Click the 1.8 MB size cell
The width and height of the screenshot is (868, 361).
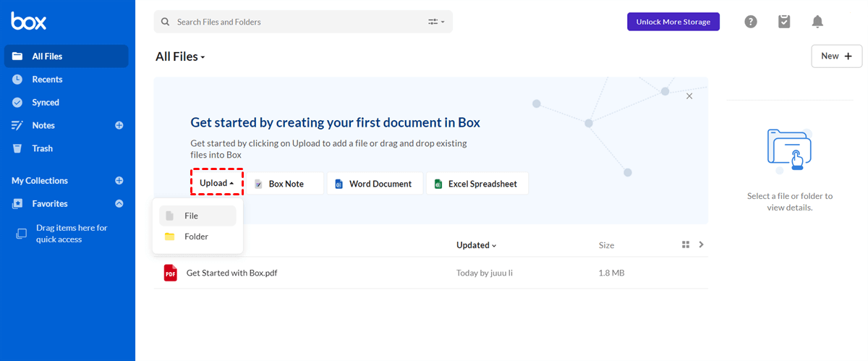pos(611,273)
